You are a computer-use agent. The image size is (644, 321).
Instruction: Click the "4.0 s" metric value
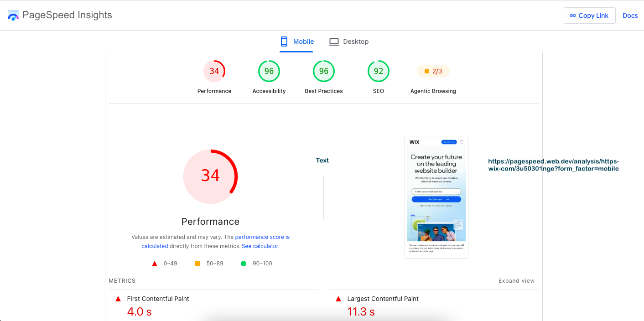[x=139, y=312]
